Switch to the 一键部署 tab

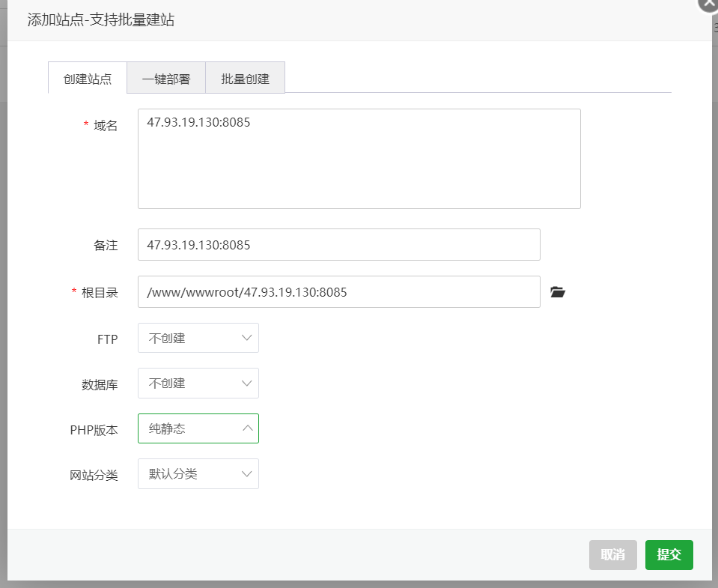166,79
